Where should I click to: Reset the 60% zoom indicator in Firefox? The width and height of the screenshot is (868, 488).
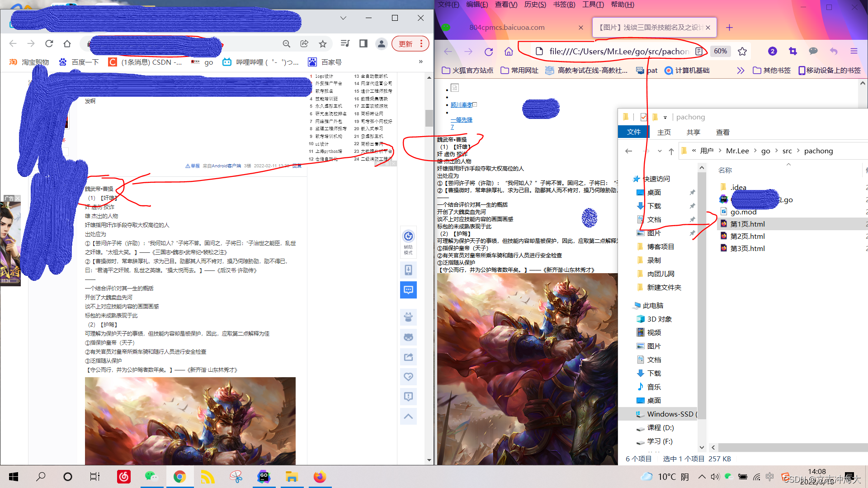pyautogui.click(x=721, y=51)
